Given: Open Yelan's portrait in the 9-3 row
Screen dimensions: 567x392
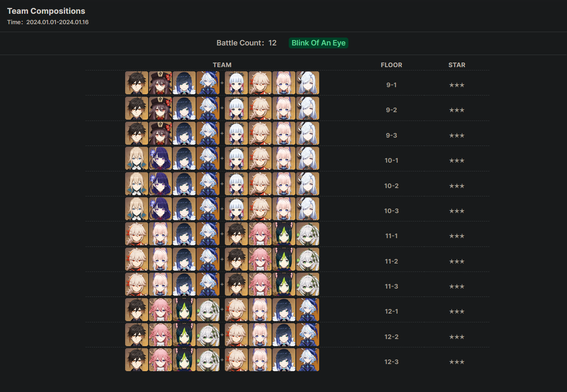Looking at the screenshot, I should pos(184,133).
